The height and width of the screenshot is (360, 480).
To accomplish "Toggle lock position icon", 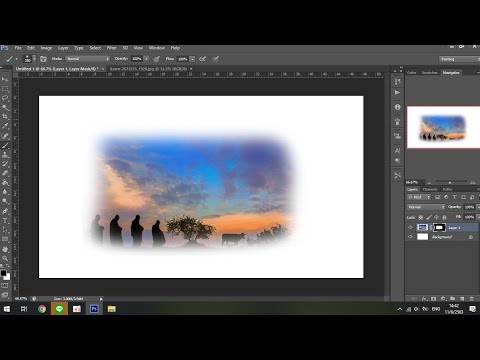I will (436, 217).
